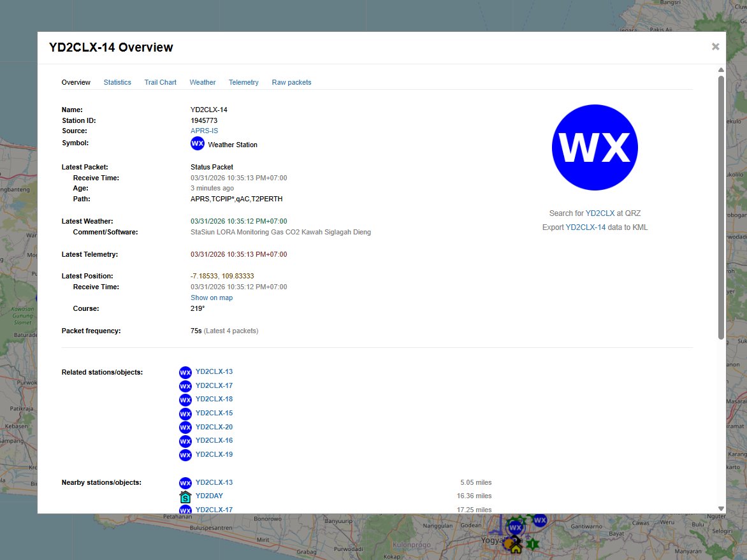Switch to the Telemetry tab
The height and width of the screenshot is (560, 747).
click(x=243, y=82)
